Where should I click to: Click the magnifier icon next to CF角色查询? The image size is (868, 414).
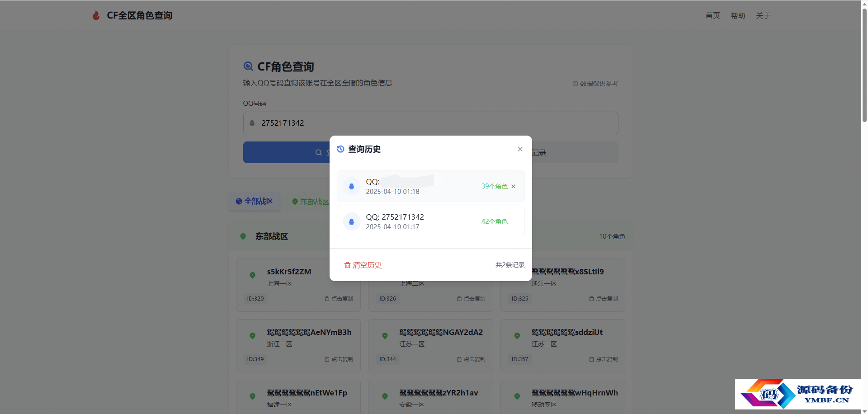click(x=248, y=66)
